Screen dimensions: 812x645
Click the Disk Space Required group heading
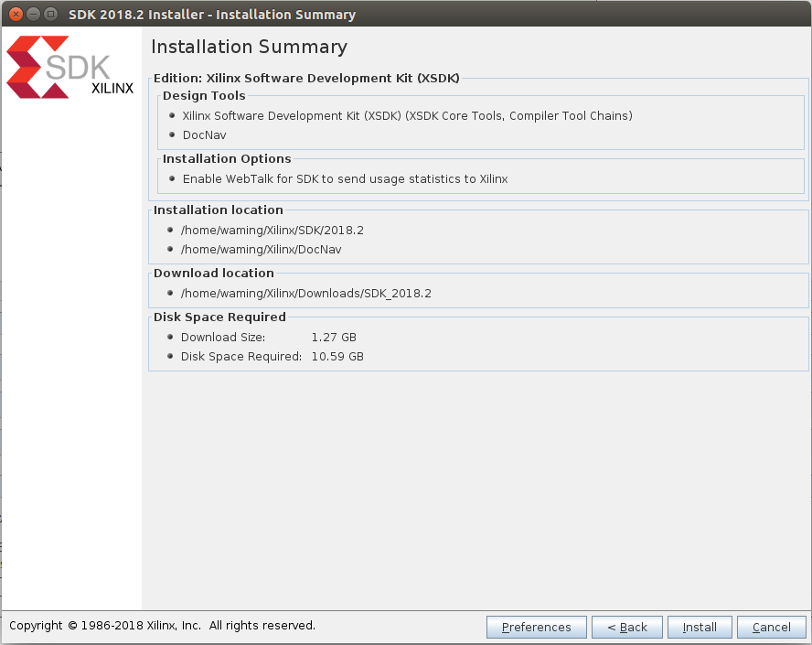tap(219, 317)
